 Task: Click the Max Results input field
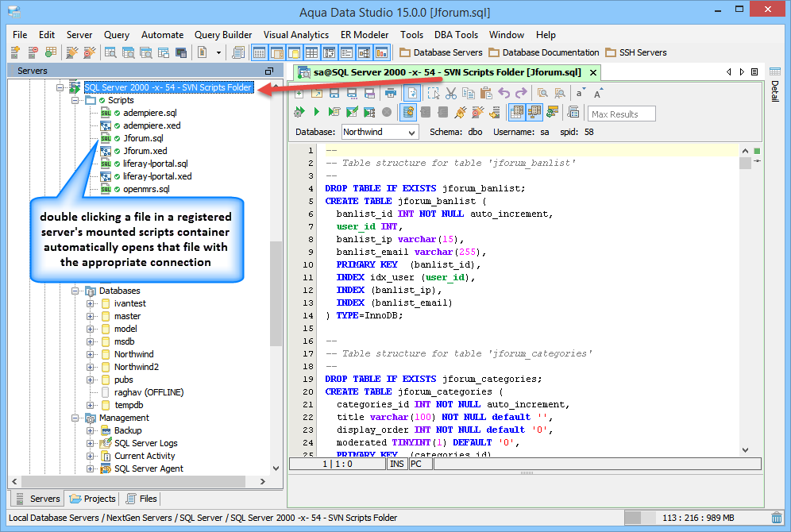[622, 114]
